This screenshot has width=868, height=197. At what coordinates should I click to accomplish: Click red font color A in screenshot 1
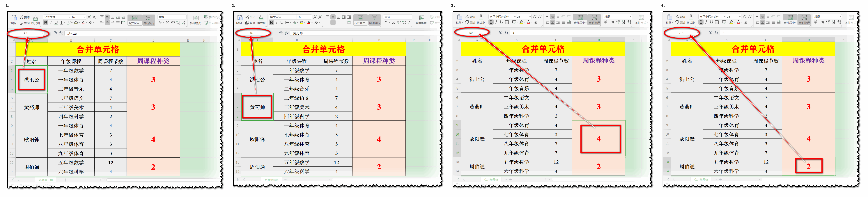pyautogui.click(x=83, y=23)
